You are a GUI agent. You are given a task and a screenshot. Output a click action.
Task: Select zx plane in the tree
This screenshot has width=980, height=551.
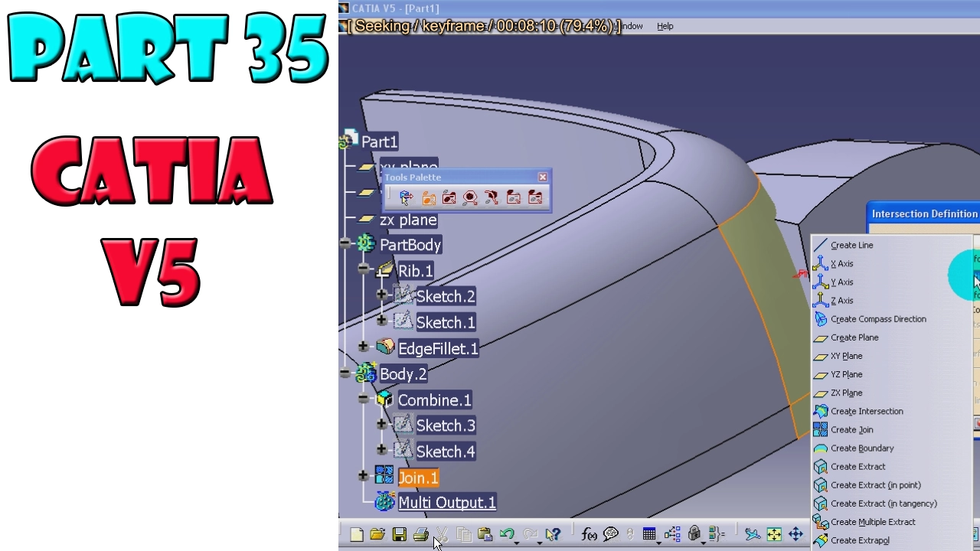408,220
